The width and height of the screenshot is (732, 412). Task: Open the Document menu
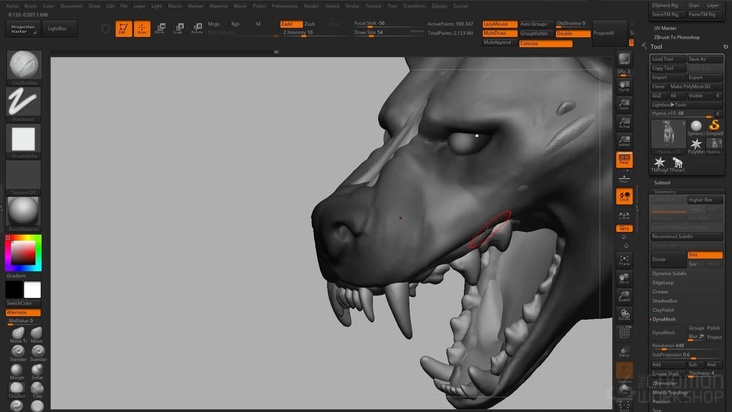point(72,6)
